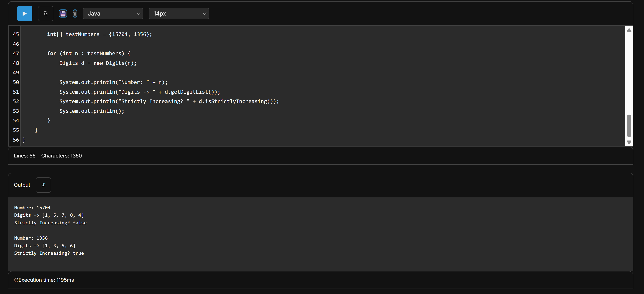
Task: Click the 'Strictly Increasing? true' output line
Action: (49, 253)
